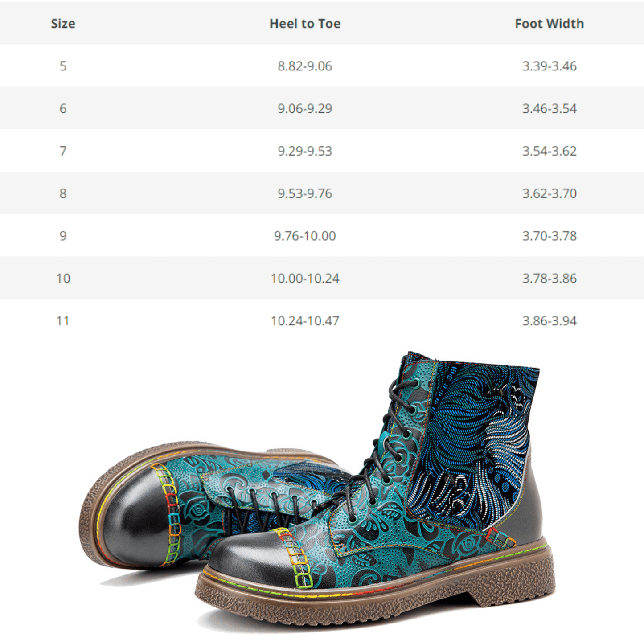Click the 8.82-9.06 heel to toe value
Image resolution: width=644 pixels, height=644 pixels.
tap(305, 66)
